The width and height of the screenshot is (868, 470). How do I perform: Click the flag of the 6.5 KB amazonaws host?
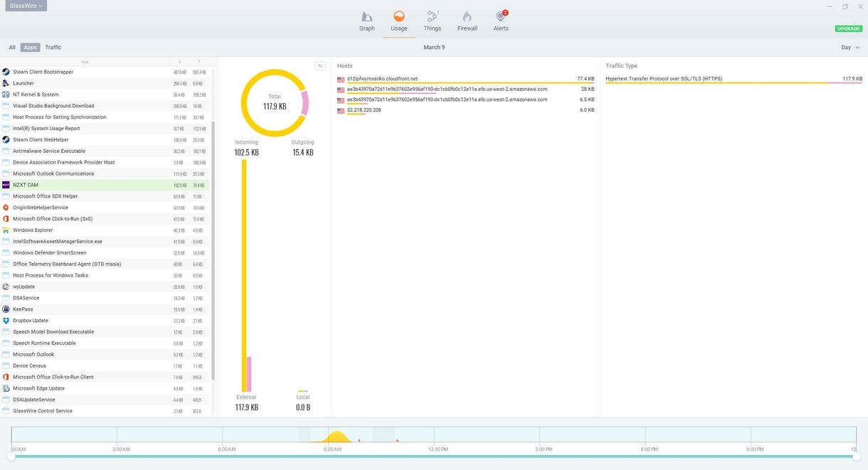(341, 100)
